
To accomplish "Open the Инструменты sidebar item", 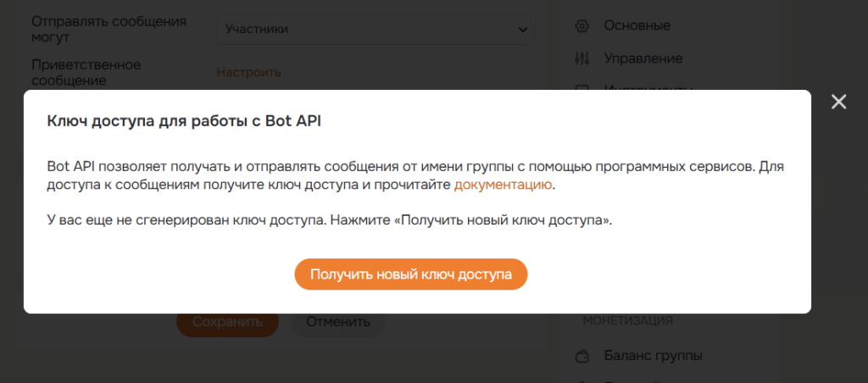I will [x=648, y=87].
